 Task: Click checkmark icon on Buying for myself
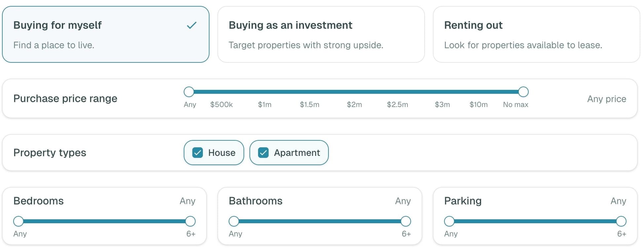pos(192,25)
